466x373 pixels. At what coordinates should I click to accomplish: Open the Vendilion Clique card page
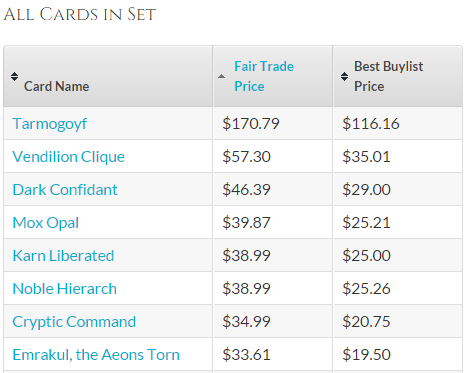tap(69, 157)
